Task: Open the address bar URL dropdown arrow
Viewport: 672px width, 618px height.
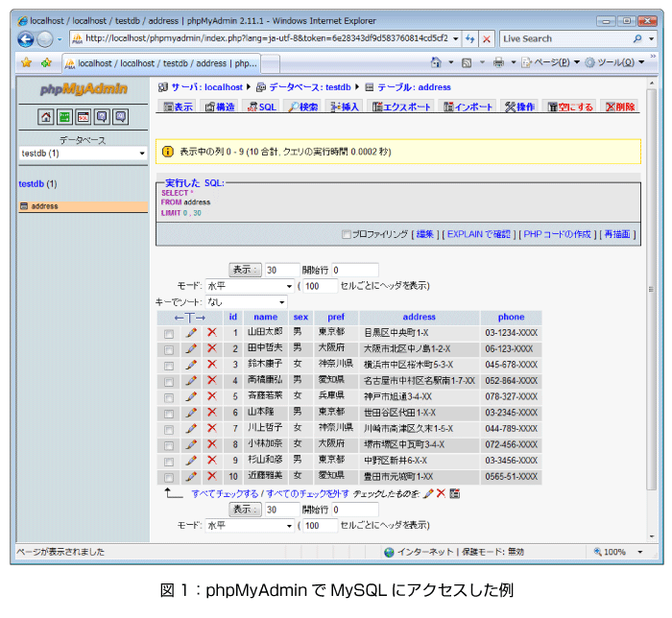Action: tap(456, 39)
